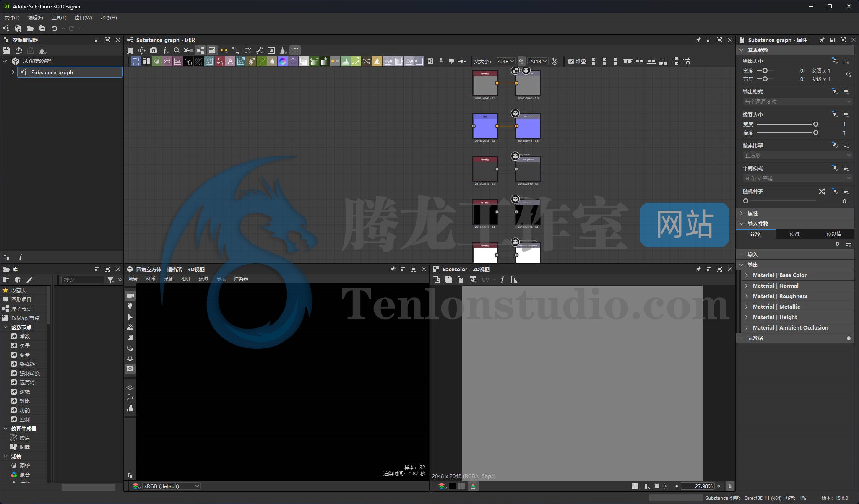Add a pin marker to the graph
This screenshot has height=504, width=859.
(441, 61)
